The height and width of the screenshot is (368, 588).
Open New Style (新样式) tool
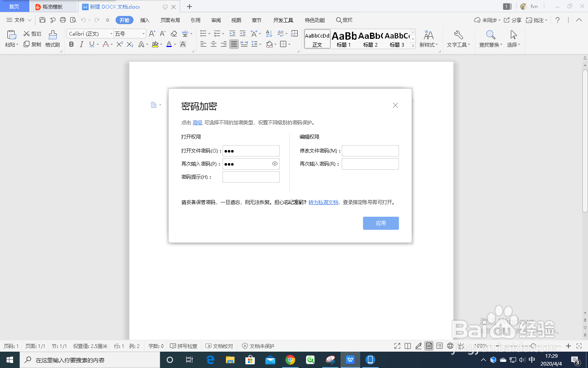pos(428,39)
